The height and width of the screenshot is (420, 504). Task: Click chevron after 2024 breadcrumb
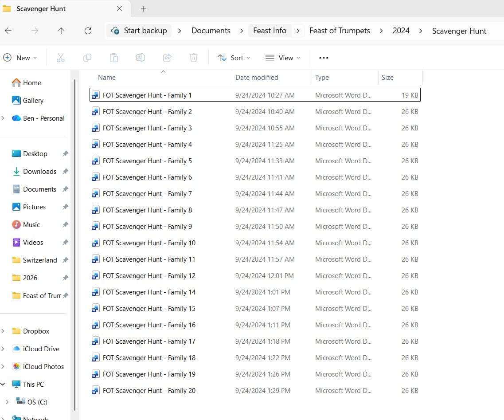click(420, 31)
